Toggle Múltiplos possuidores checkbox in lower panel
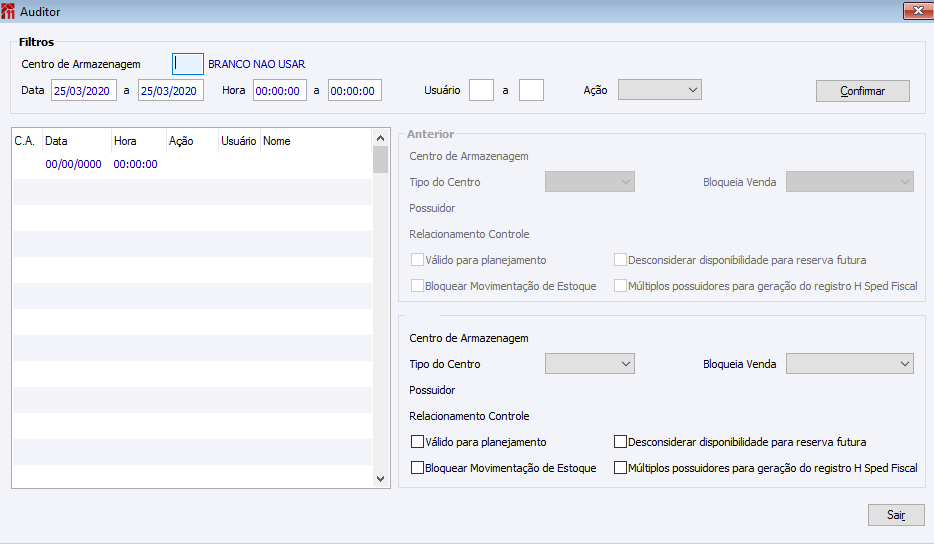This screenshot has width=934, height=544. [620, 468]
